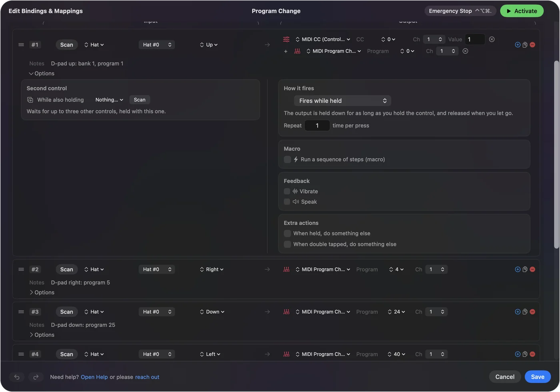Remove the MIDI Program Change output in binding #1
Viewport: 560px width, 392px height.
pos(465,51)
